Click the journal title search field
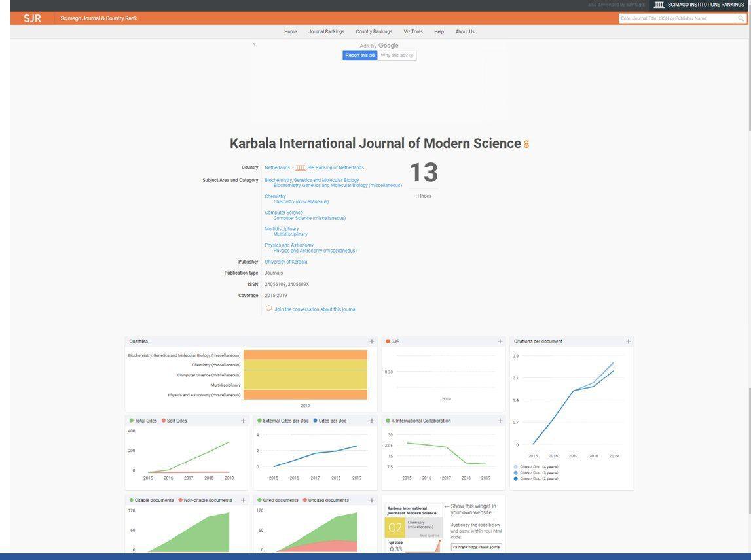 678,18
